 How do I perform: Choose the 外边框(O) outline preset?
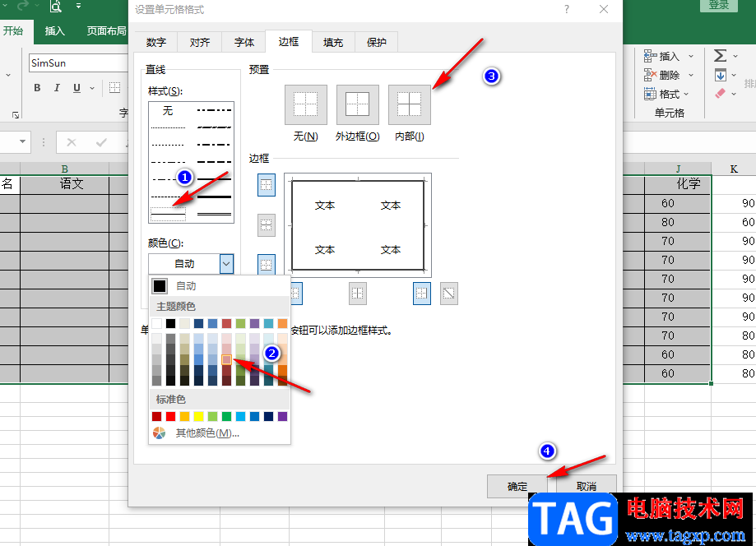[357, 105]
